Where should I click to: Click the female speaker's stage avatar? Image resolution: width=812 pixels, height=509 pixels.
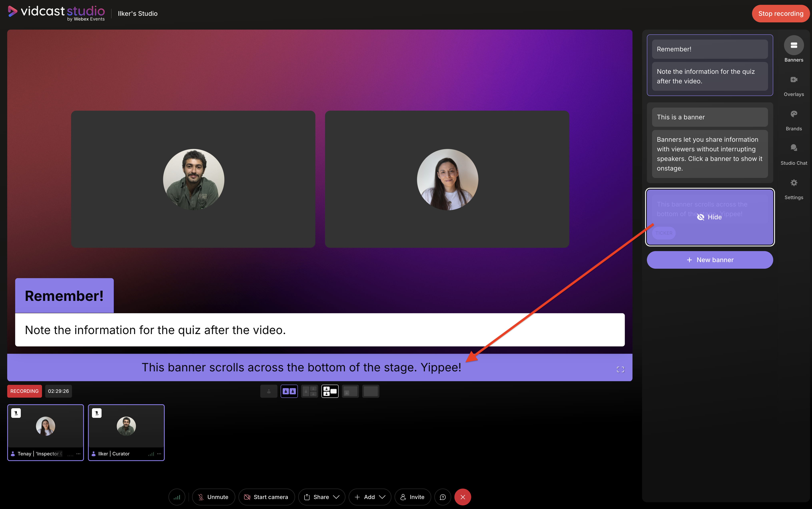[447, 179]
